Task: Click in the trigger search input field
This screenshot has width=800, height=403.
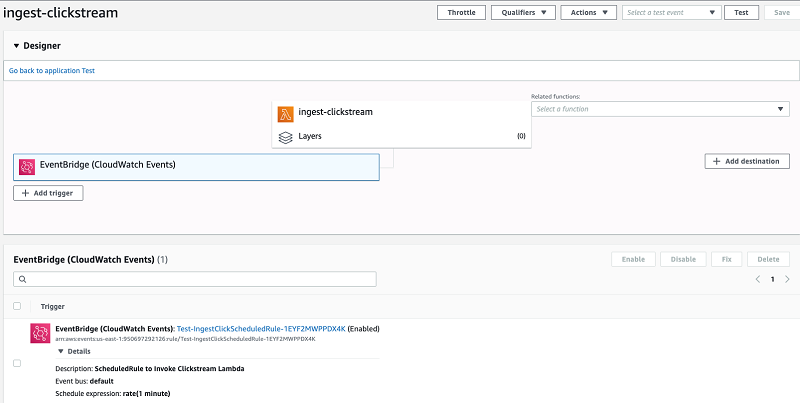Action: 195,279
